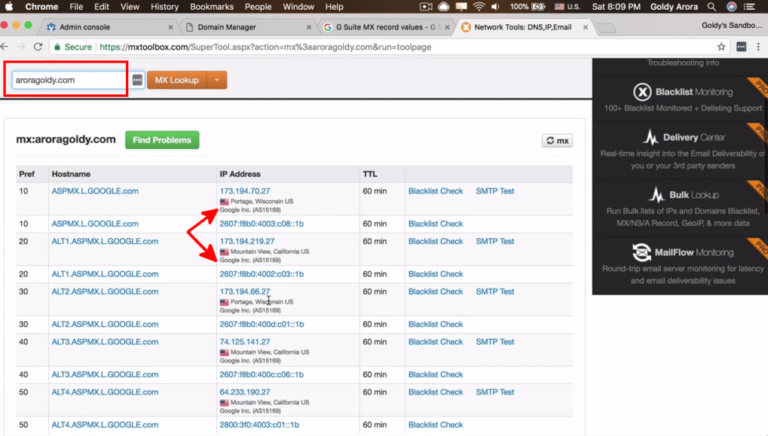Reload the page in Chrome

tap(38, 47)
